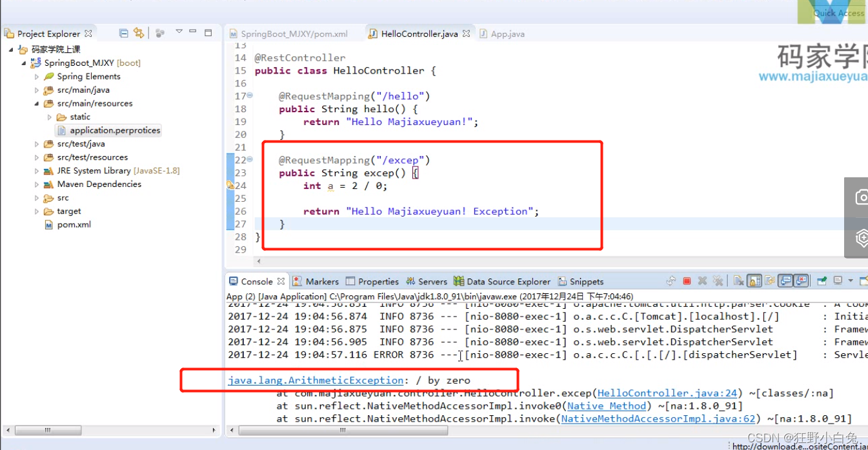Click the Remove Launch gray X icon

(x=702, y=280)
